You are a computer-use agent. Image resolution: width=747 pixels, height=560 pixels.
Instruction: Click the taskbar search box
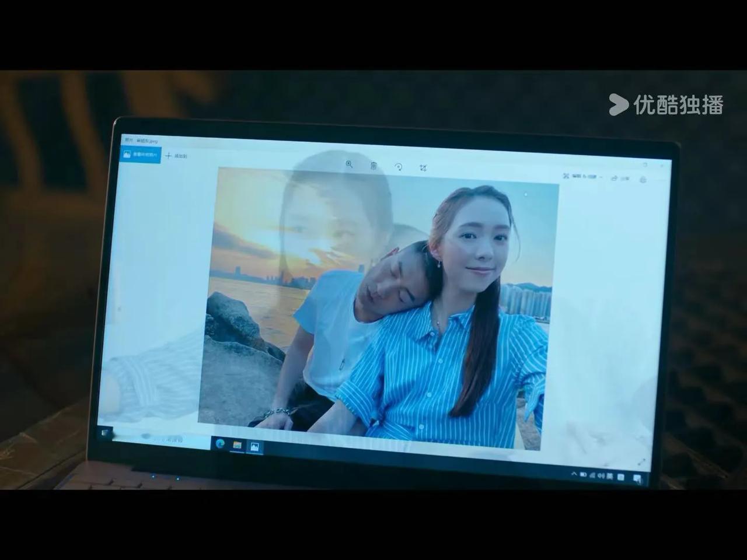[x=160, y=437]
